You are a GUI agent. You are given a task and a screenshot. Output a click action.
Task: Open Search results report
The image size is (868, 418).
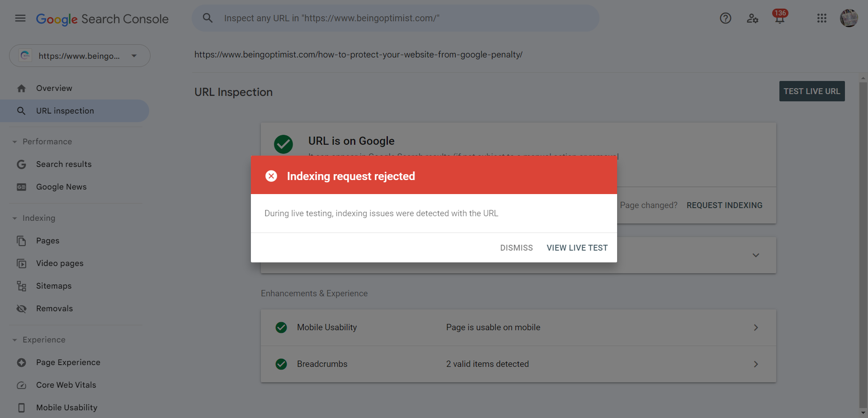click(64, 164)
